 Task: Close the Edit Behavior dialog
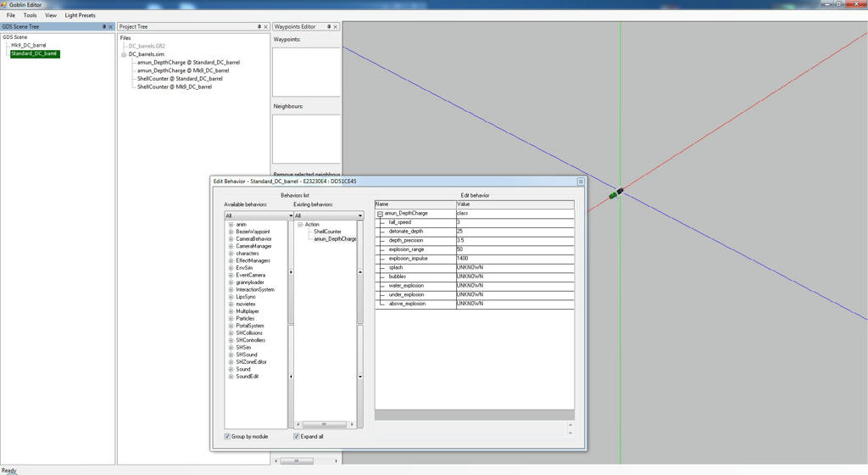click(x=581, y=182)
